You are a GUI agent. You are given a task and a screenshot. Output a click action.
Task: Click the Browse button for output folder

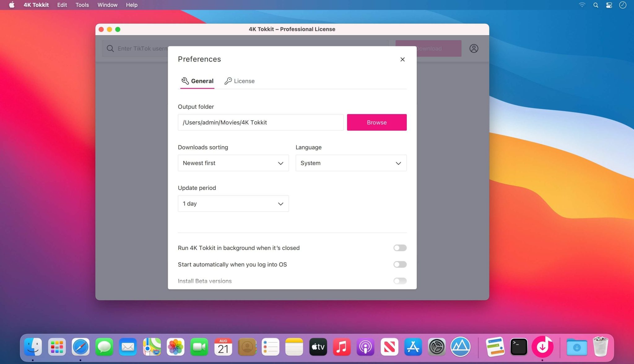click(x=377, y=122)
